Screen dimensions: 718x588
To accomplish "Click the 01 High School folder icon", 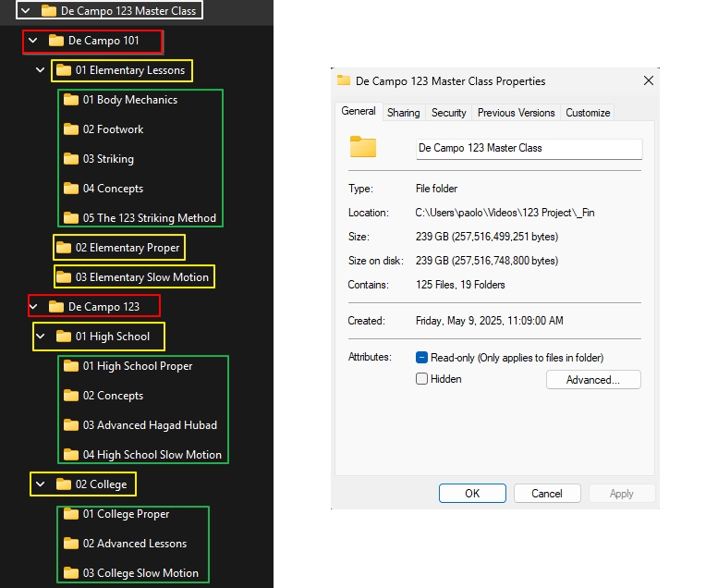I will (63, 337).
